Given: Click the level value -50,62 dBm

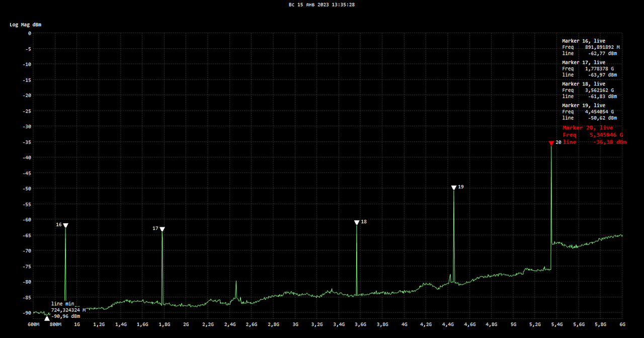Looking at the screenshot, I should 602,118.
